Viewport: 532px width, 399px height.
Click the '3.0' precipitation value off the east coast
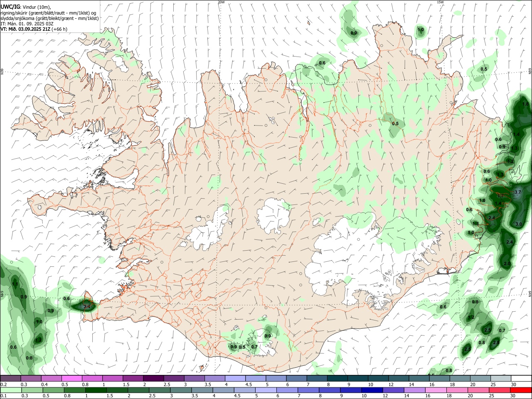pyautogui.click(x=519, y=224)
